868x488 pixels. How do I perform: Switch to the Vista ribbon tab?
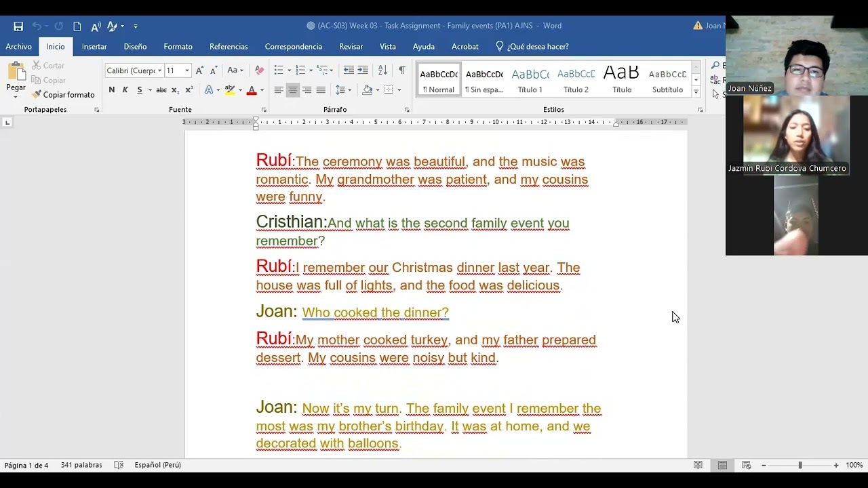click(x=388, y=47)
